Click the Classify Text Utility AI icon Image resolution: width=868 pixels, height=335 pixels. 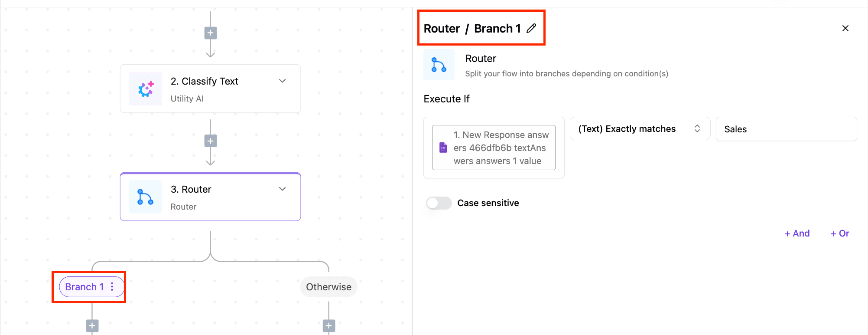[146, 89]
